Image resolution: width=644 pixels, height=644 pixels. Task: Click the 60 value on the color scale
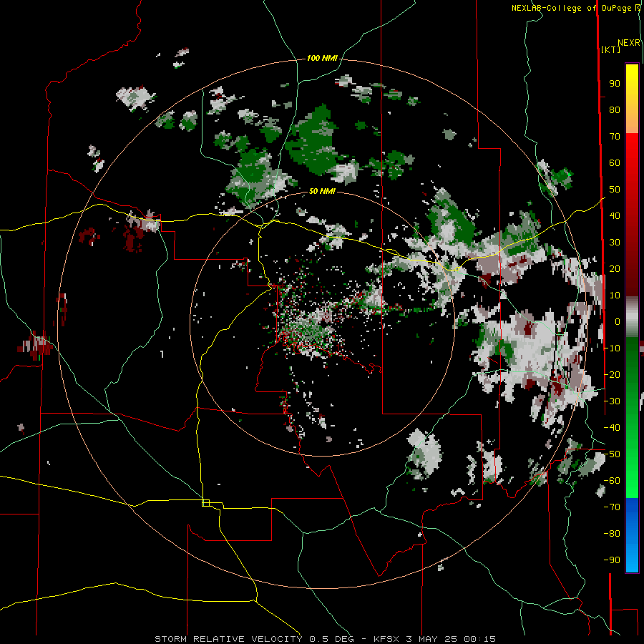click(x=615, y=163)
